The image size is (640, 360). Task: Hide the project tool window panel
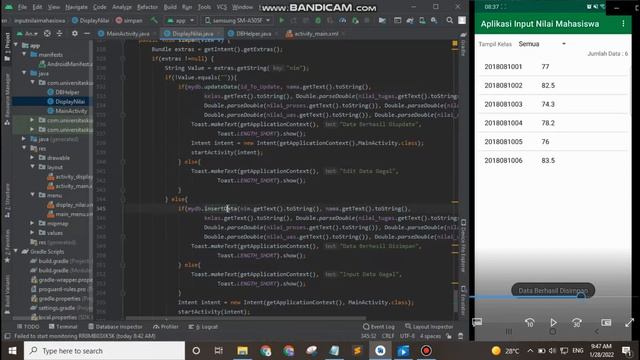click(87, 33)
